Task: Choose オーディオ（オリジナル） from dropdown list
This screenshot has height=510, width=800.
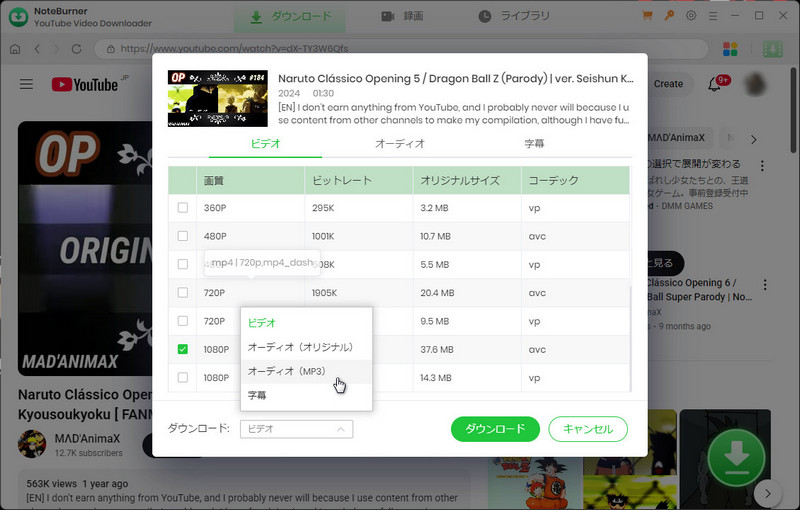Action: 306,347
